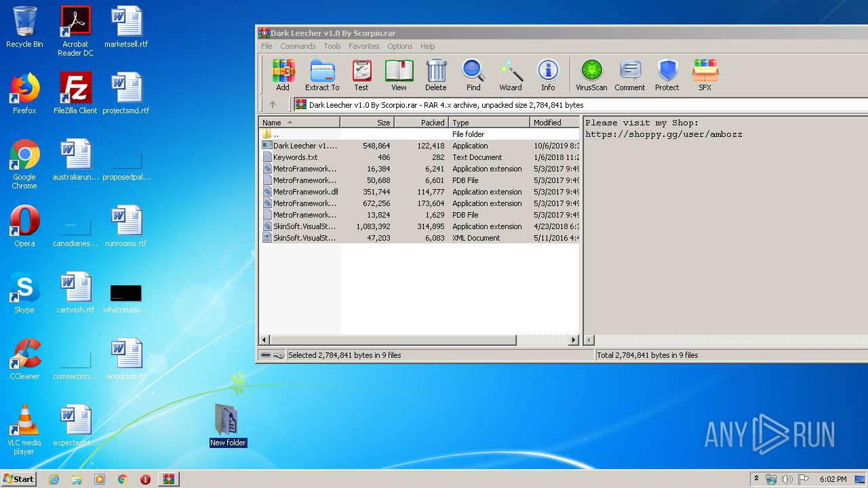Open Internet Explorer from the taskbar
The height and width of the screenshot is (488, 868).
54,479
